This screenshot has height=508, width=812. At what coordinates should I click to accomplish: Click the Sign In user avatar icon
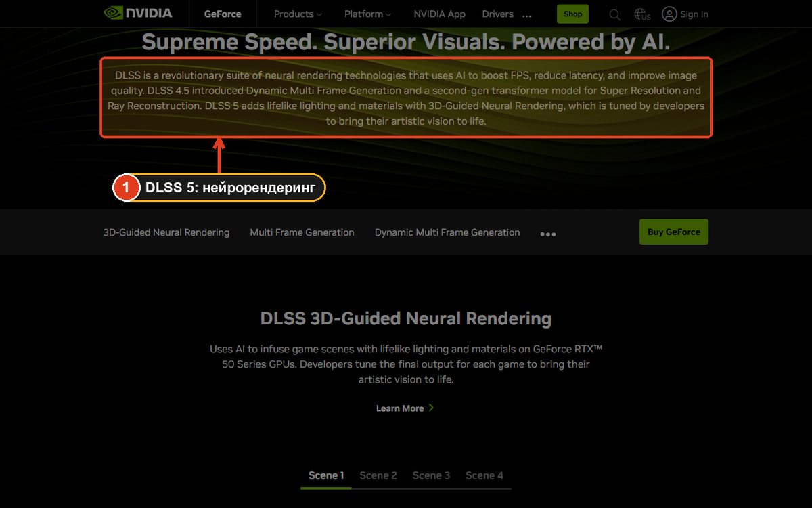(669, 14)
